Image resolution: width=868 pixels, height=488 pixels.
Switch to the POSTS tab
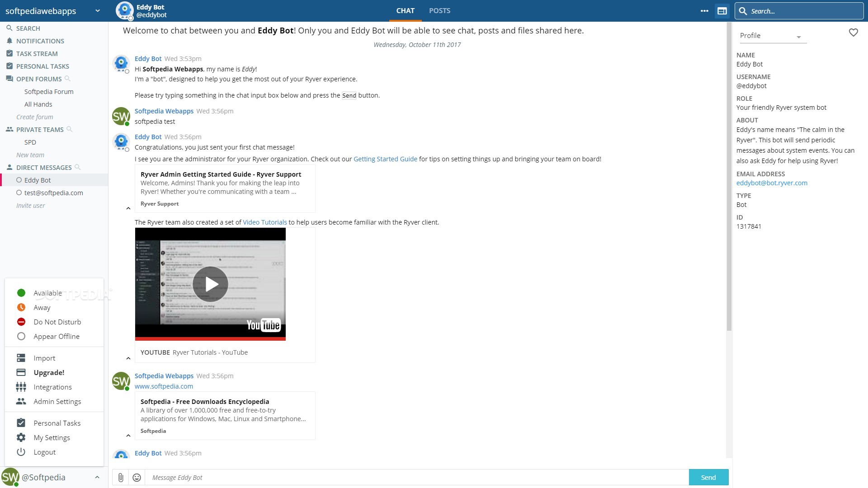click(439, 11)
